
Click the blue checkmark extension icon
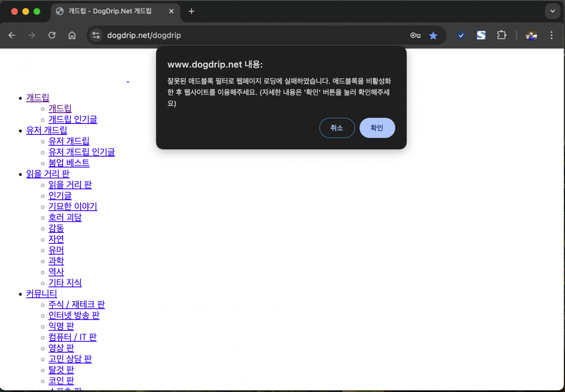[x=460, y=35]
